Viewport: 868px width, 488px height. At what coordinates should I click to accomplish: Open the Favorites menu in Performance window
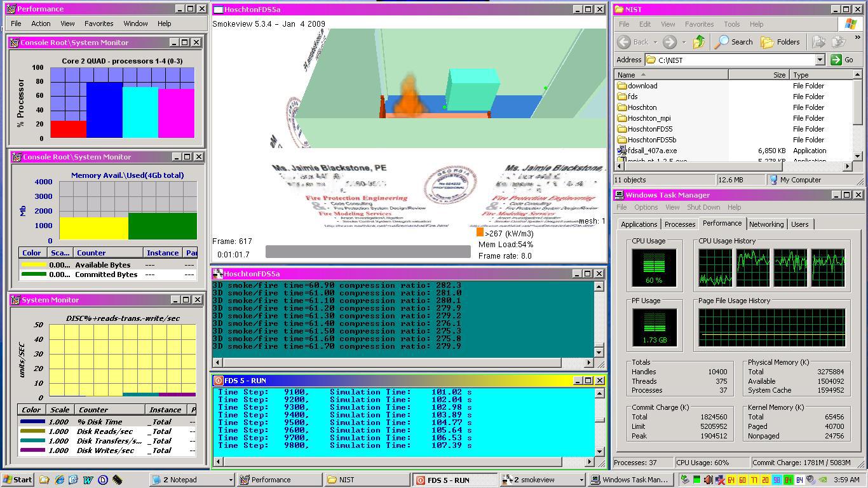click(99, 24)
